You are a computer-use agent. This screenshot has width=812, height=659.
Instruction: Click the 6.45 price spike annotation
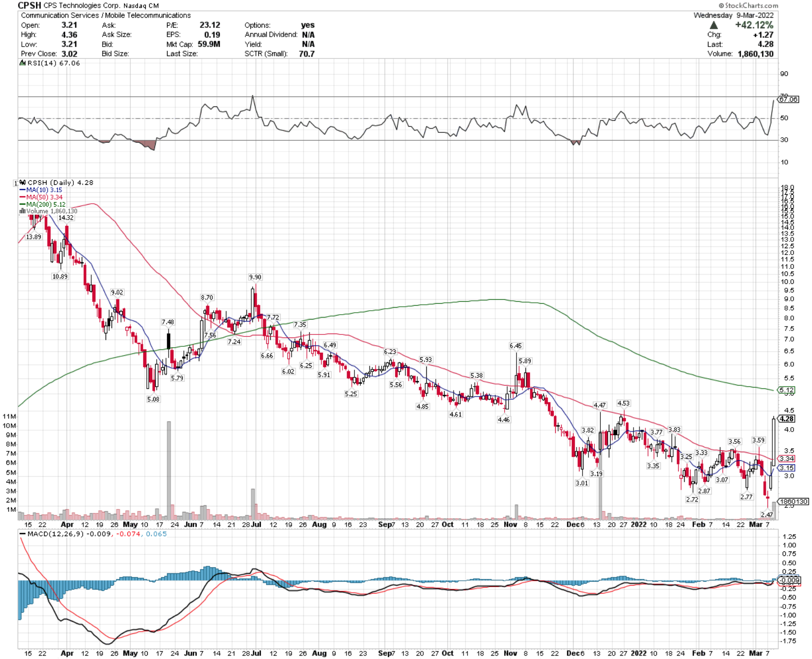pyautogui.click(x=516, y=345)
